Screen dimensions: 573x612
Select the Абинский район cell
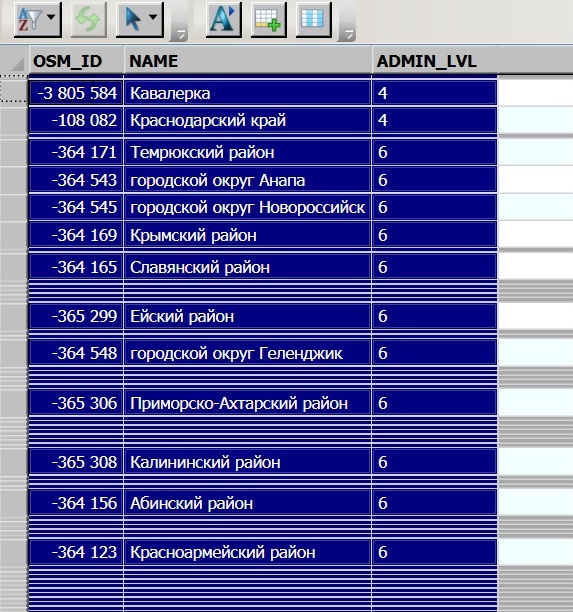click(x=247, y=503)
